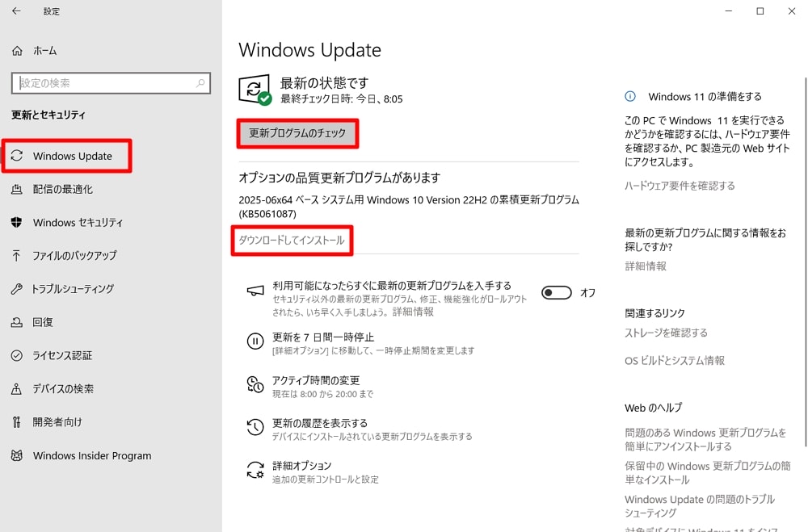The width and height of the screenshot is (808, 532).
Task: Click the 更新プログラムのチェック button
Action: pos(297,133)
